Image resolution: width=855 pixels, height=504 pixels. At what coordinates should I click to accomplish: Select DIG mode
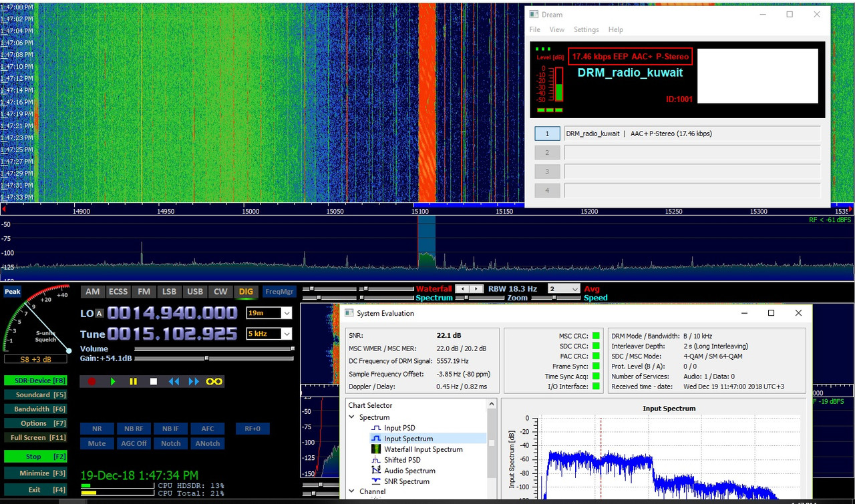246,292
